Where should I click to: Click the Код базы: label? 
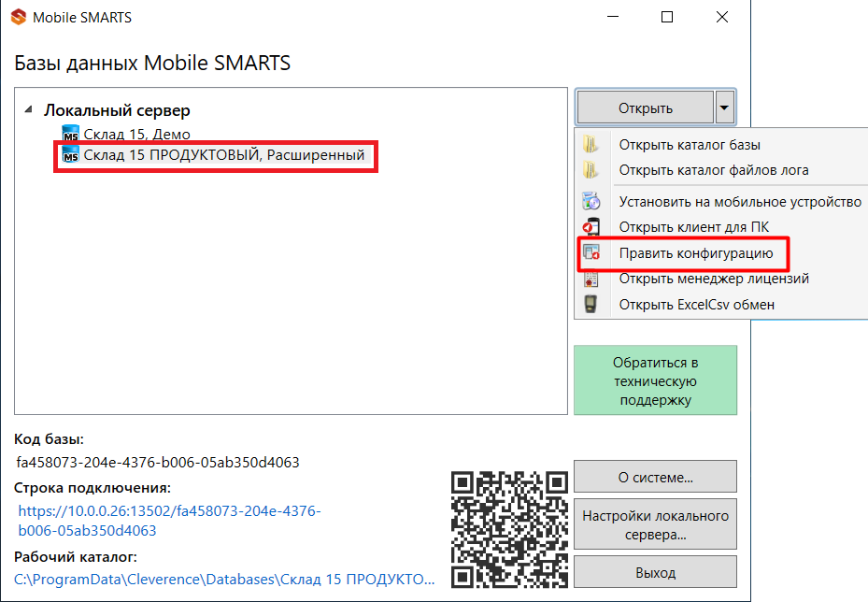[49, 439]
